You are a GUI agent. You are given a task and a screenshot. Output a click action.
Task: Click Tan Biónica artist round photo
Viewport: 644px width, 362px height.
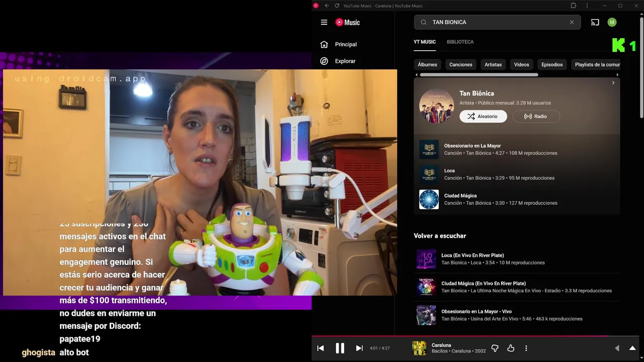point(436,106)
